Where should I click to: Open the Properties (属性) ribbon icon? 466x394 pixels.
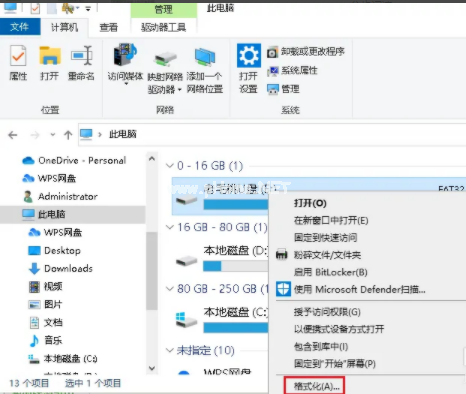[x=18, y=63]
